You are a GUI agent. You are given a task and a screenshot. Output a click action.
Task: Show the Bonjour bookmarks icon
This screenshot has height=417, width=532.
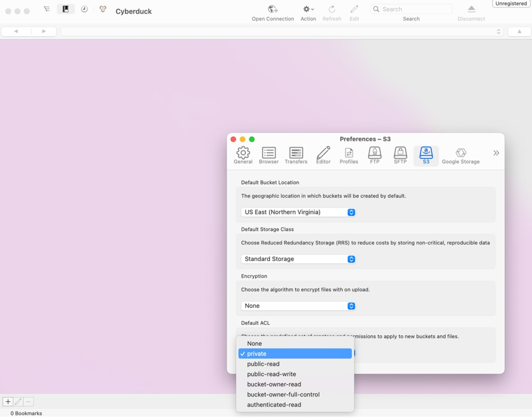pyautogui.click(x=103, y=9)
